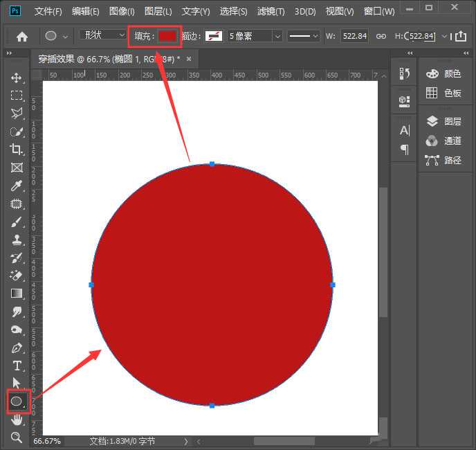Activate the Hand tool
476x450 pixels.
pyautogui.click(x=17, y=420)
